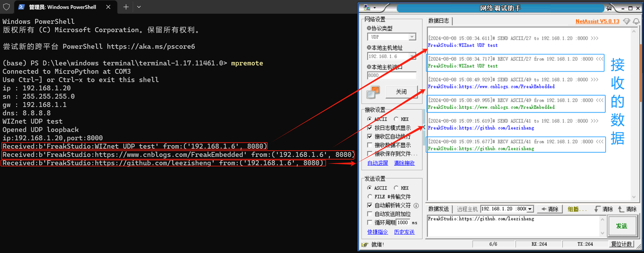Click the 'Opened UDP loopback' line in PowerShell

41,130
